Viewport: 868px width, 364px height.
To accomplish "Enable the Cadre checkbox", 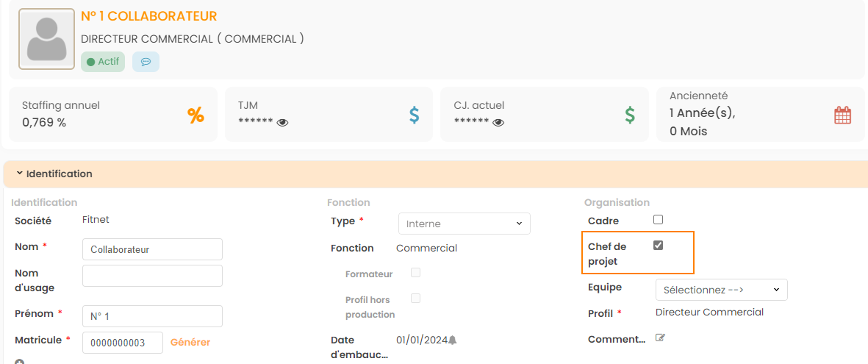I will [658, 220].
